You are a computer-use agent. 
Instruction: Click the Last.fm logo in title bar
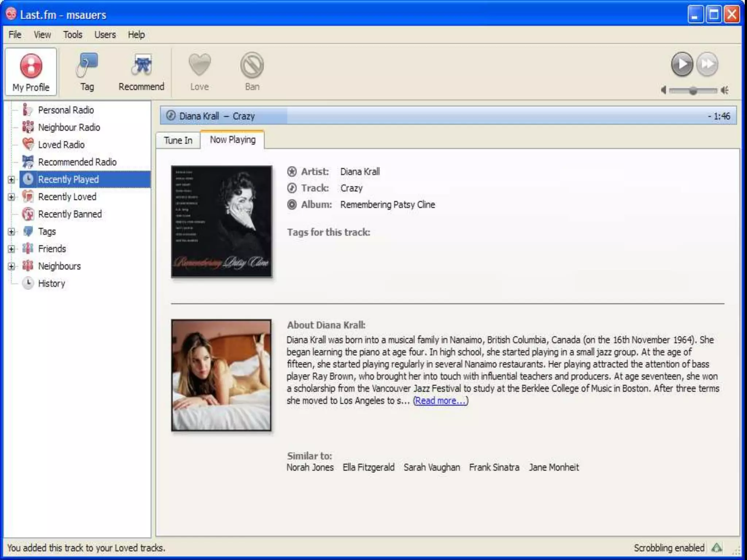click(11, 14)
